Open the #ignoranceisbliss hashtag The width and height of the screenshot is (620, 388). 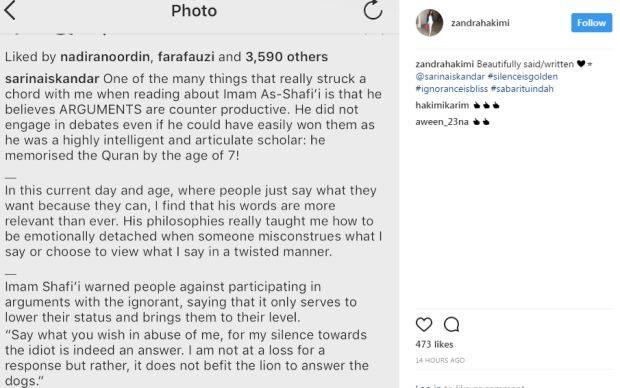tap(452, 89)
